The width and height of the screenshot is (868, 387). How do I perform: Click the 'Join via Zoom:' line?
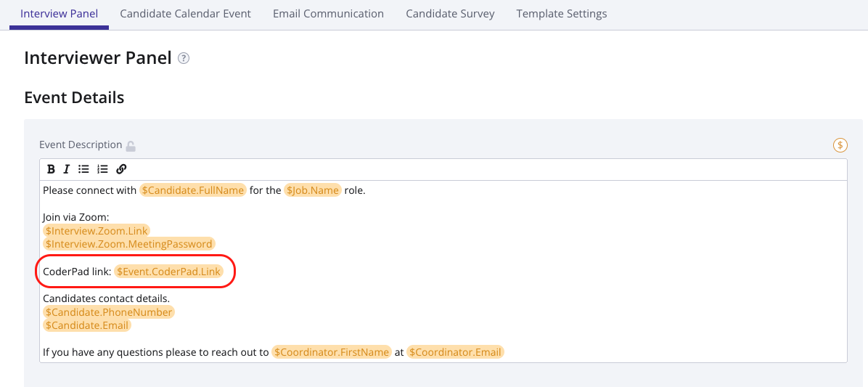click(x=75, y=218)
